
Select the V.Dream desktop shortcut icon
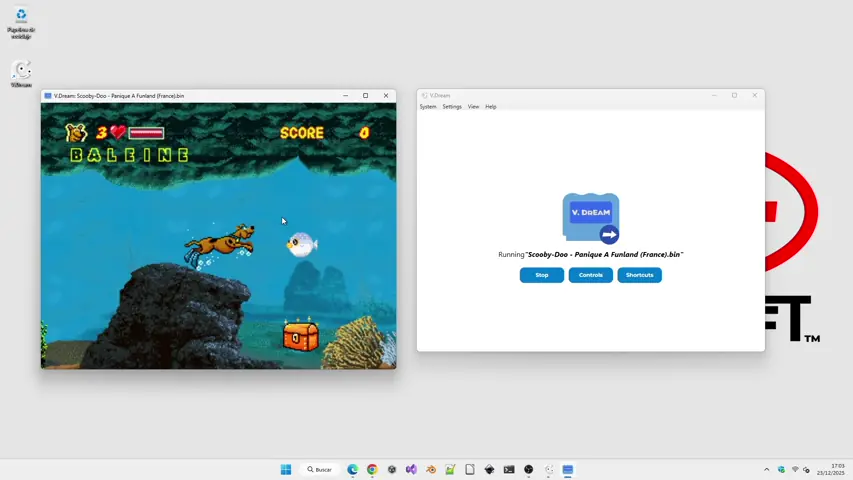(21, 73)
